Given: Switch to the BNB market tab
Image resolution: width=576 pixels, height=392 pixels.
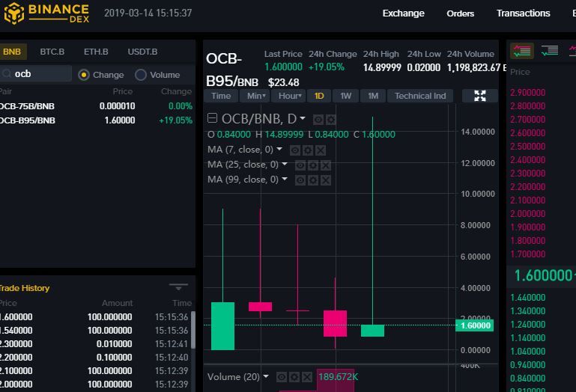Looking at the screenshot, I should (x=12, y=52).
